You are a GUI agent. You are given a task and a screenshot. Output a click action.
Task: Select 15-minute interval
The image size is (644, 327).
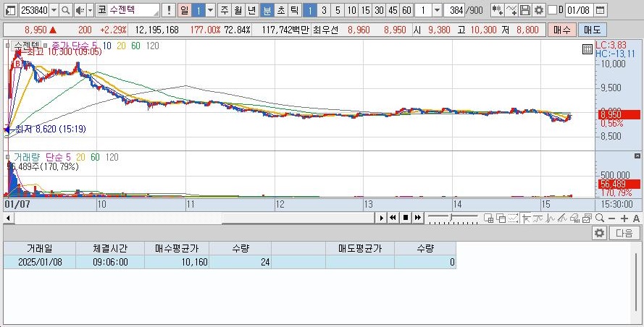point(366,10)
